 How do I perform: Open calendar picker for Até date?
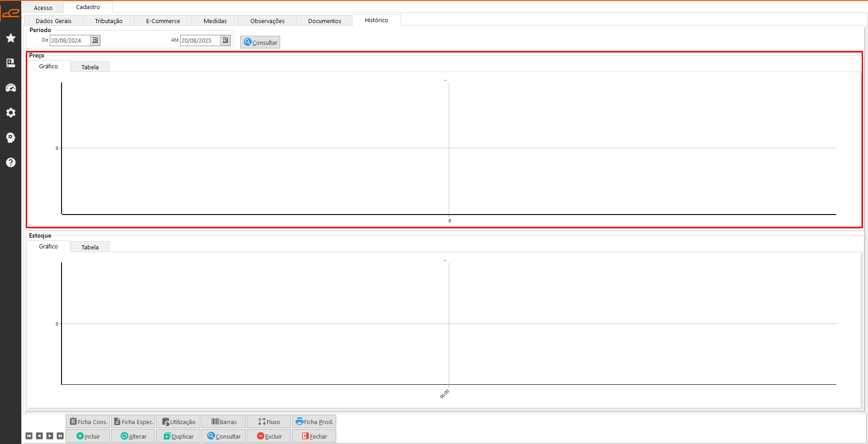225,40
